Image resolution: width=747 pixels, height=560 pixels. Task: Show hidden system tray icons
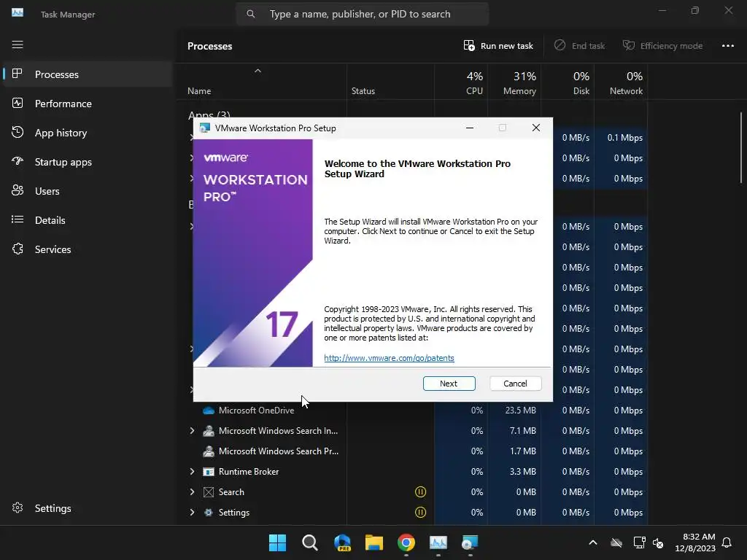[x=593, y=542]
